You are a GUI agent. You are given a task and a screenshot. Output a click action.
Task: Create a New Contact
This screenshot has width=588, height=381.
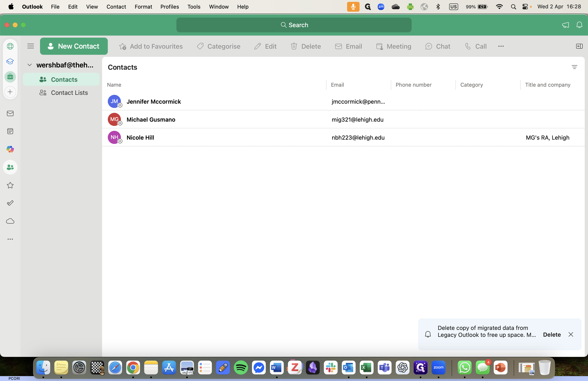(x=74, y=46)
